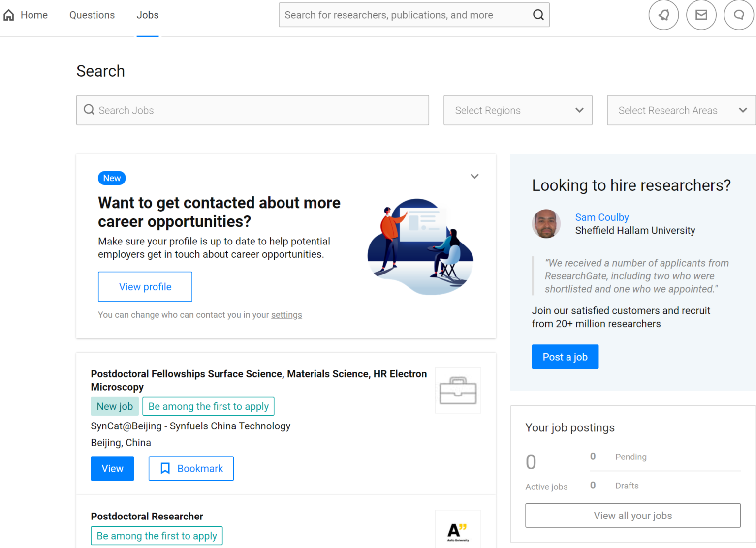Click View all your jobs
Image resolution: width=756 pixels, height=548 pixels.
point(632,515)
